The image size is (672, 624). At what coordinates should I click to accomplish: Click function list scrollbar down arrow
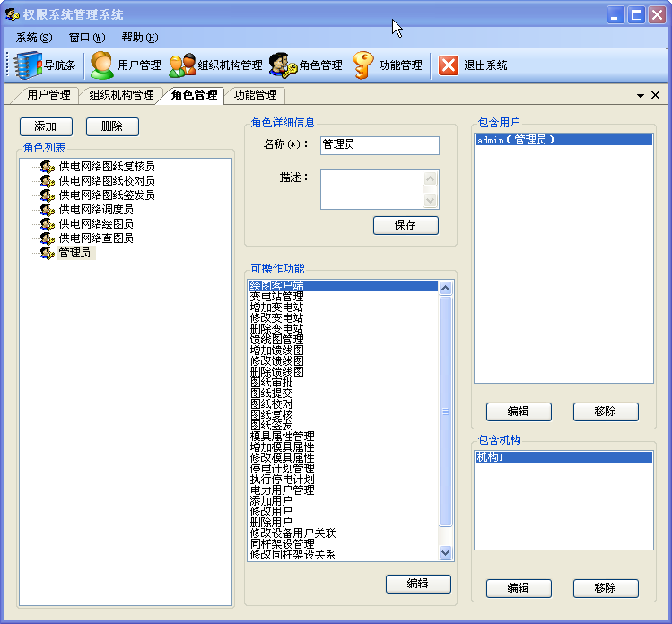[445, 552]
